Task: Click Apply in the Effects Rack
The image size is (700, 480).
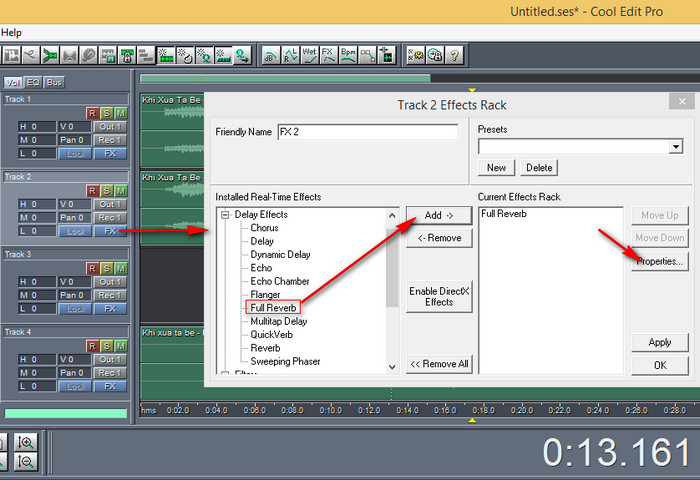Action: click(x=660, y=342)
